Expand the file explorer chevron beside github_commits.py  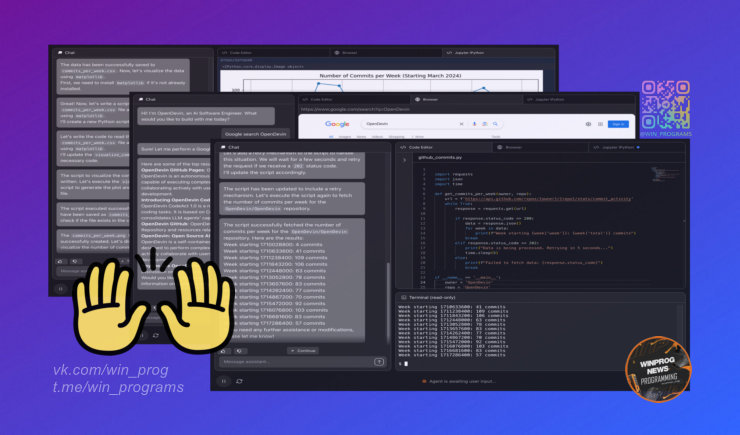pos(404,160)
